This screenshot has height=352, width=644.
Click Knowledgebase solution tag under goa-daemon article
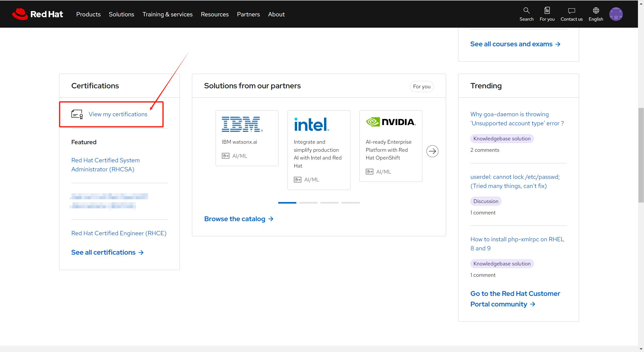point(502,139)
